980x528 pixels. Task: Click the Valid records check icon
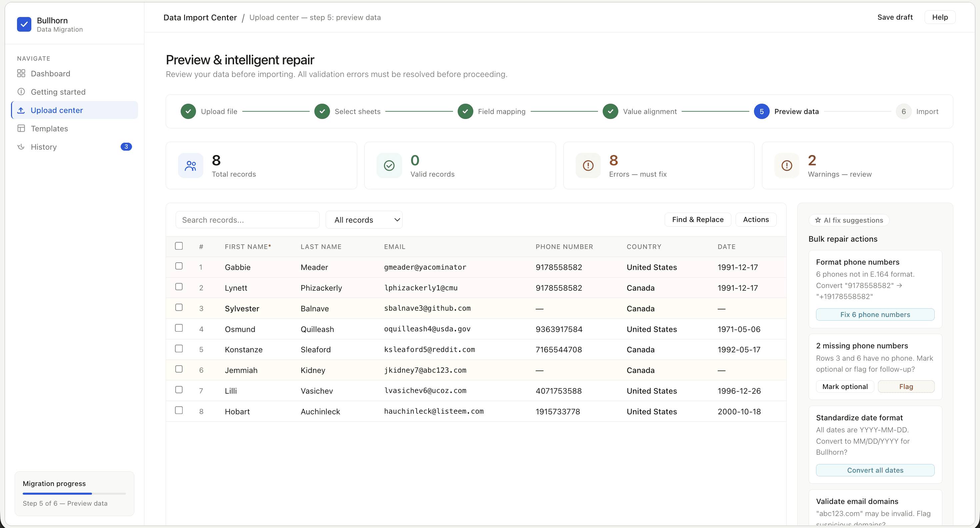[x=389, y=165]
